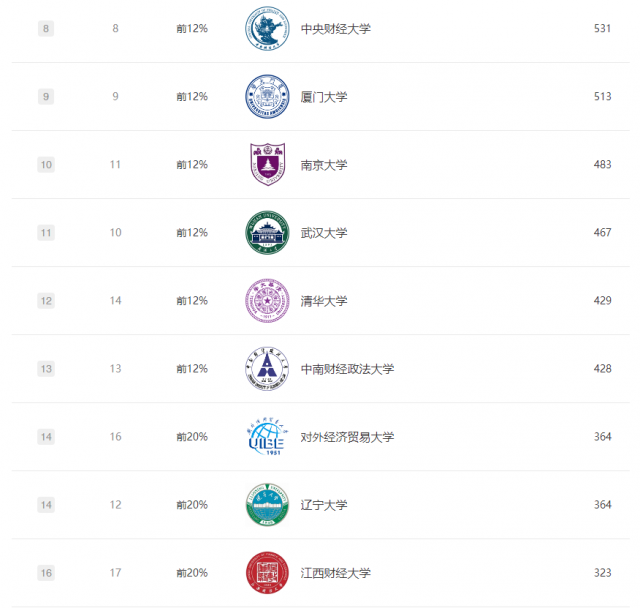The width and height of the screenshot is (640, 608).
Task: Click the 对外经济贸易大学 UIBE logo
Action: click(x=267, y=437)
